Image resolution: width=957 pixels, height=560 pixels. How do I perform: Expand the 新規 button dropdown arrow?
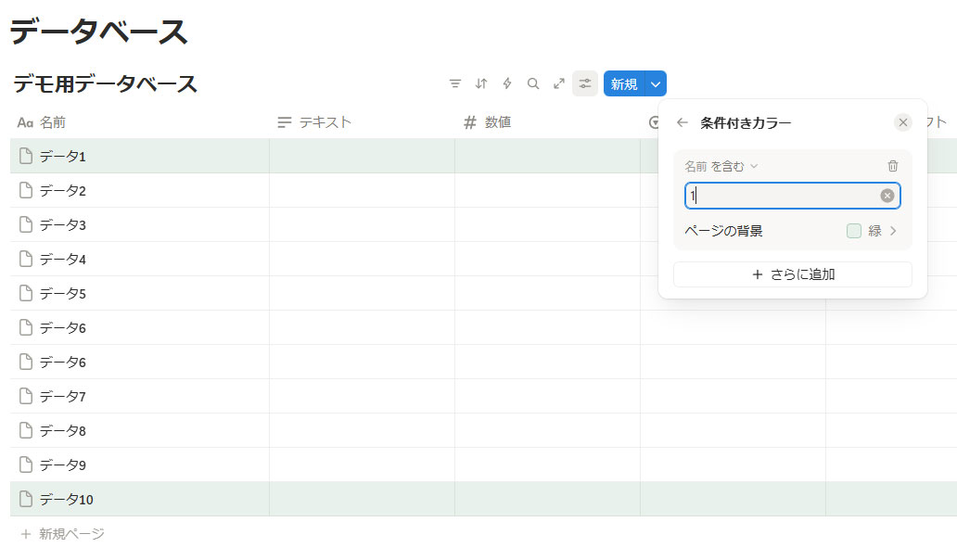tap(656, 83)
